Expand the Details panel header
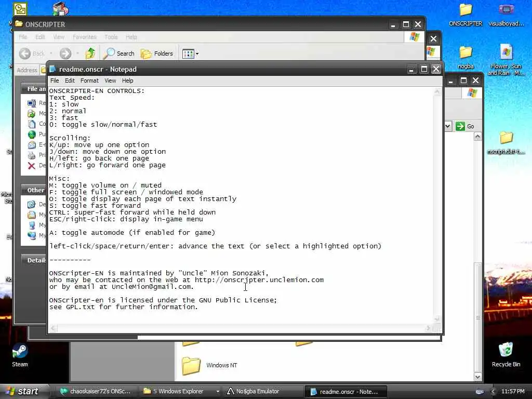This screenshot has width=532, height=399. 33,260
